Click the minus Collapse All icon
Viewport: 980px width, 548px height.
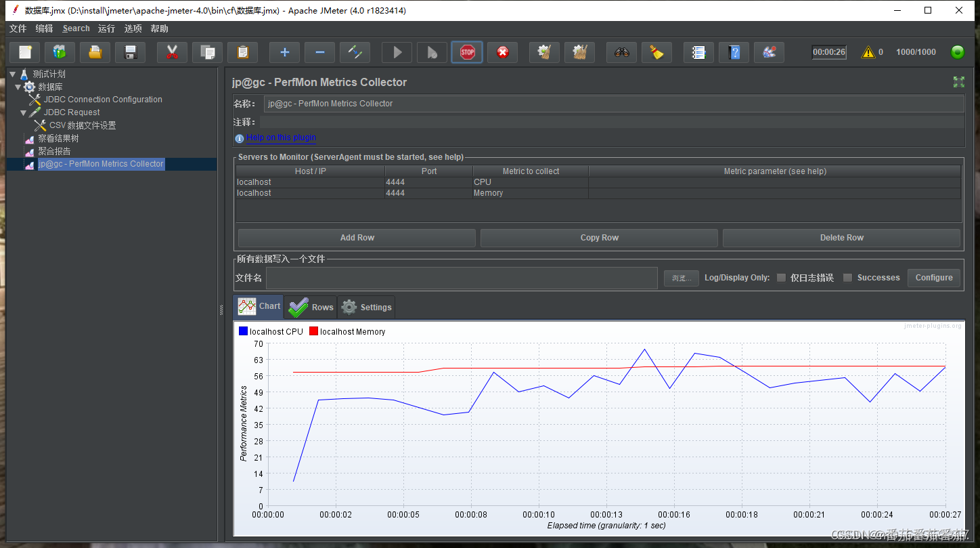click(x=320, y=52)
